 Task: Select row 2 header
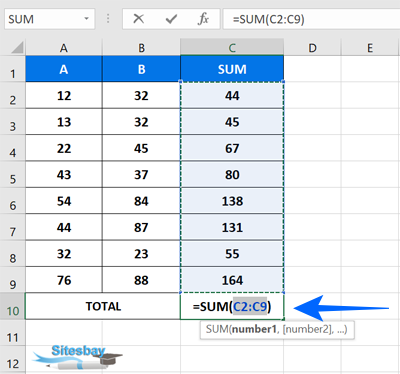13,95
